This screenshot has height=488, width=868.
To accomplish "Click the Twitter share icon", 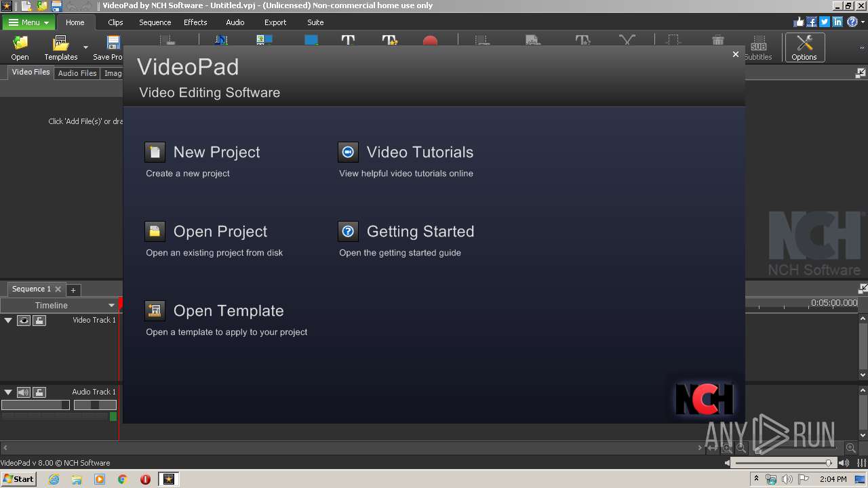I will [825, 22].
